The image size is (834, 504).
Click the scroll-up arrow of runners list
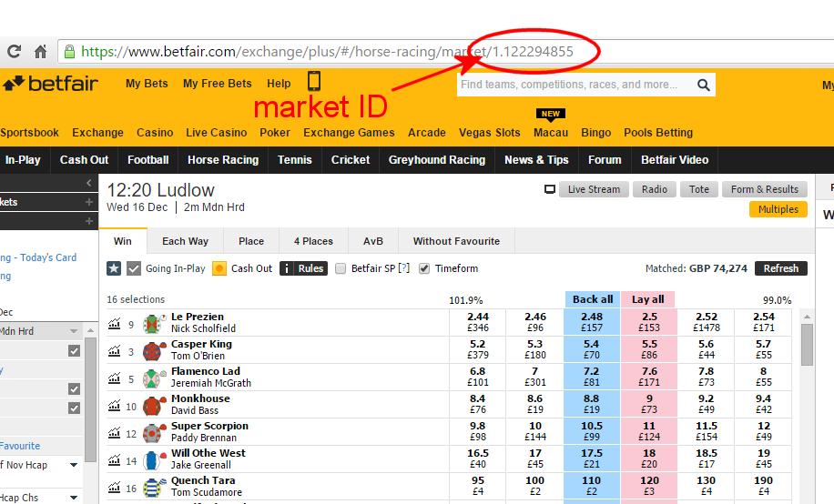click(x=807, y=317)
